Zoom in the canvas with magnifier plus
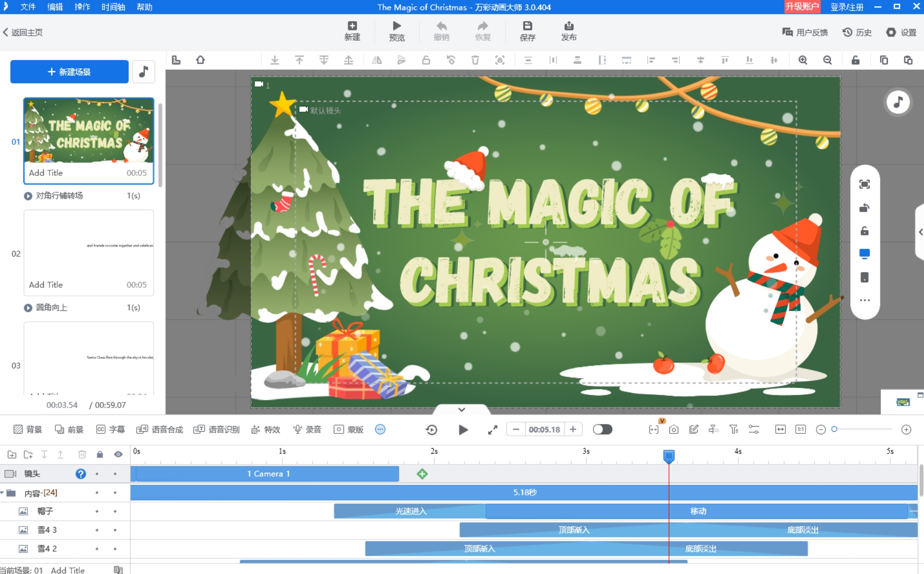Image resolution: width=924 pixels, height=574 pixels. click(x=802, y=60)
